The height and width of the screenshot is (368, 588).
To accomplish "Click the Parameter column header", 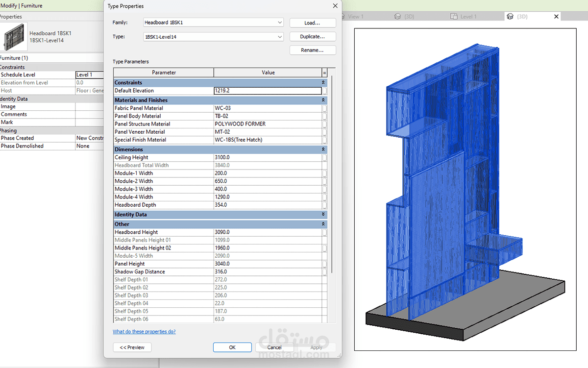I will pyautogui.click(x=164, y=73).
